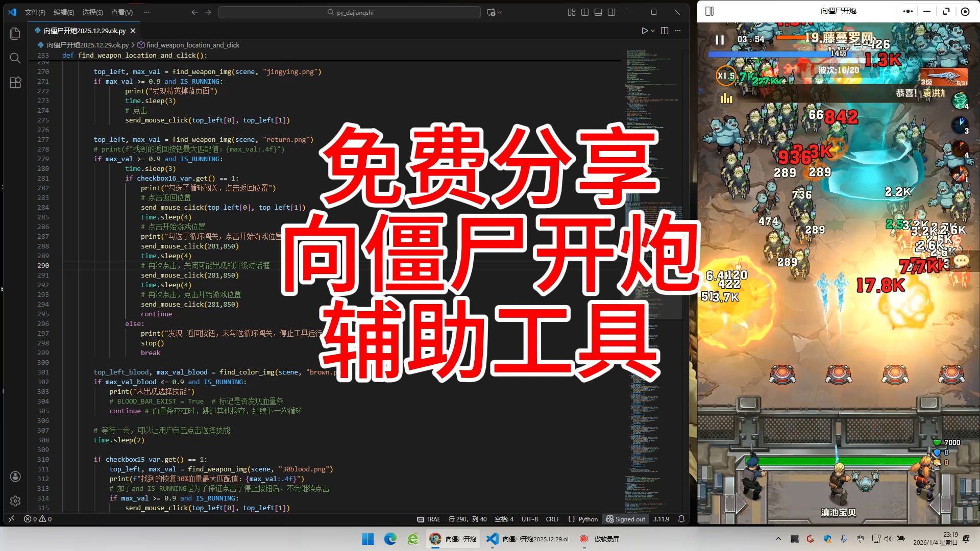Click the Run Python File play button
The image size is (980, 551).
pyautogui.click(x=645, y=31)
